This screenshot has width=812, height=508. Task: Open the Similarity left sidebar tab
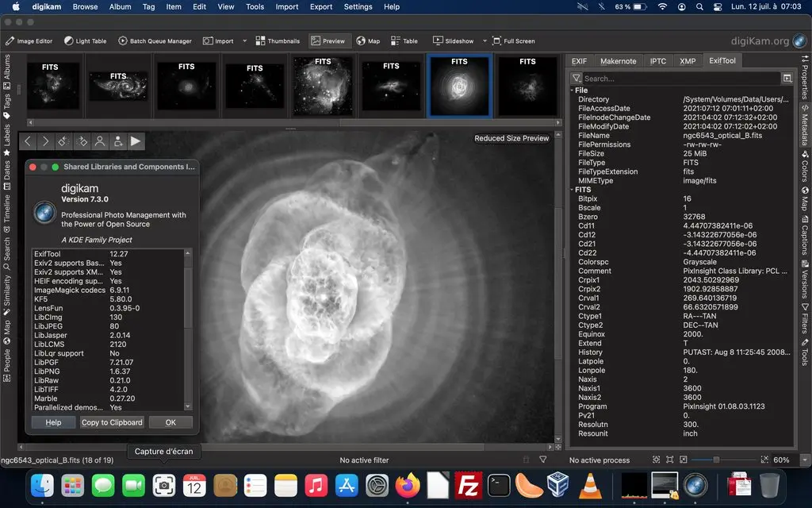6,295
